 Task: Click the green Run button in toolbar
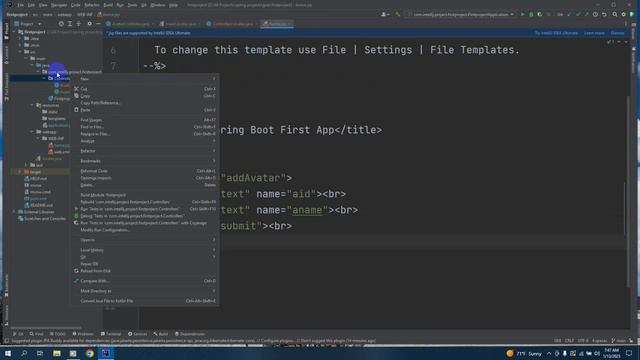(522, 14)
